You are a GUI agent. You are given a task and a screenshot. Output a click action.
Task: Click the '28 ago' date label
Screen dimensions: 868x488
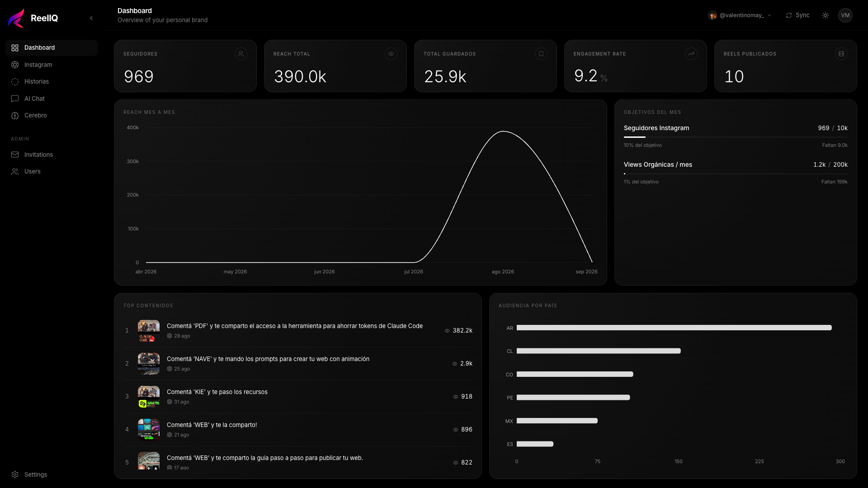coord(182,336)
